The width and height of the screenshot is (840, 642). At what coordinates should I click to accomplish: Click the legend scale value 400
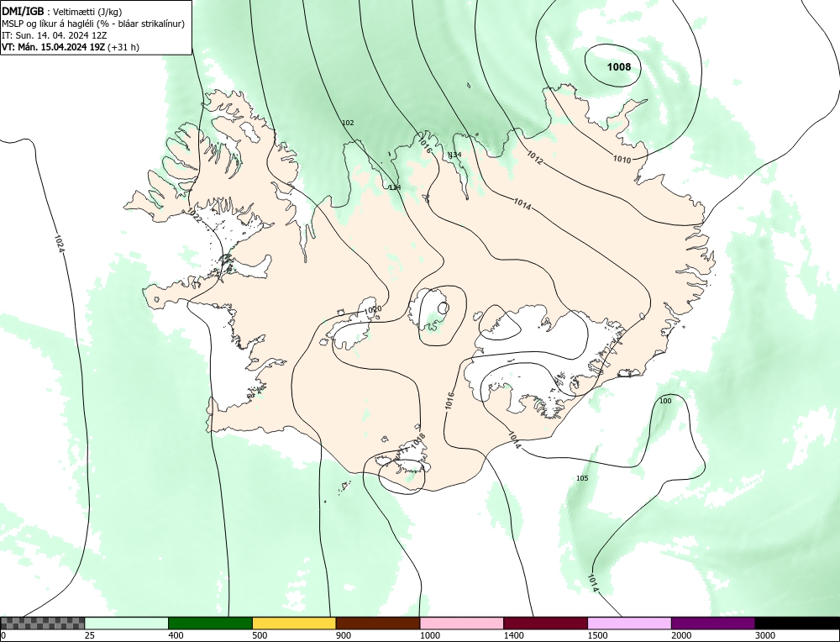coord(176,635)
